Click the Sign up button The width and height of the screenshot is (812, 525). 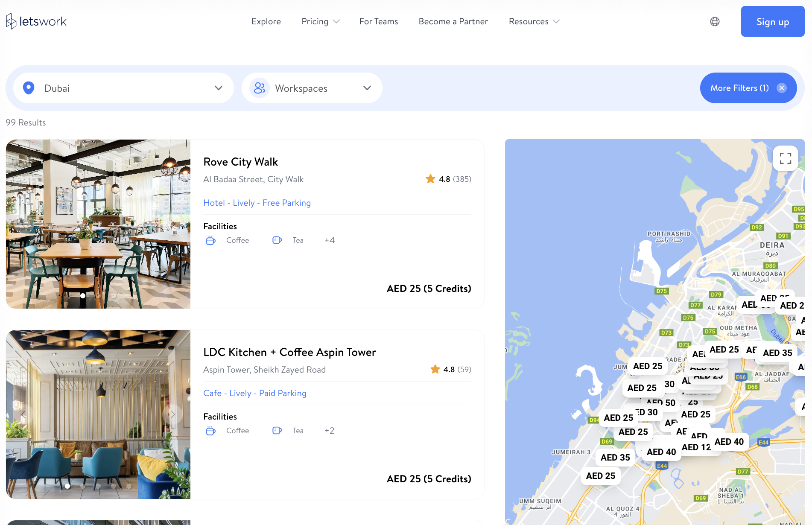point(773,21)
